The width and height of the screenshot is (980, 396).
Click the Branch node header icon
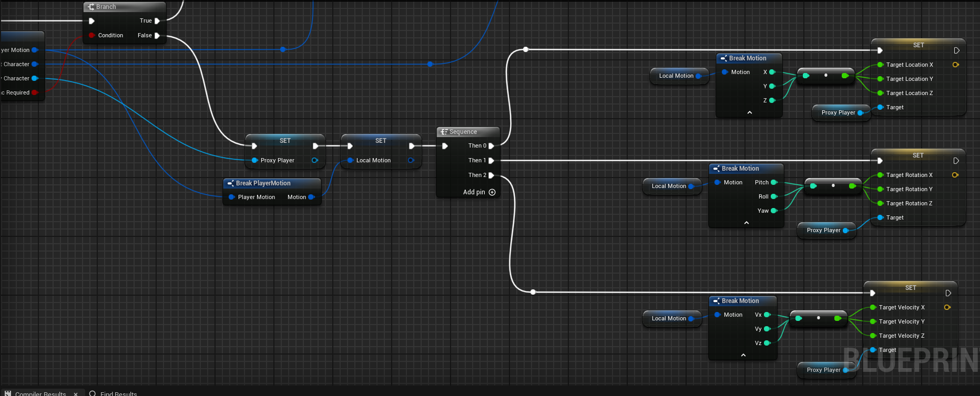point(91,7)
